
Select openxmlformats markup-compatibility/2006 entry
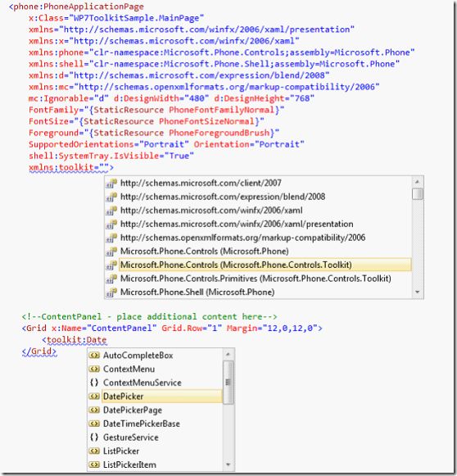(242, 238)
